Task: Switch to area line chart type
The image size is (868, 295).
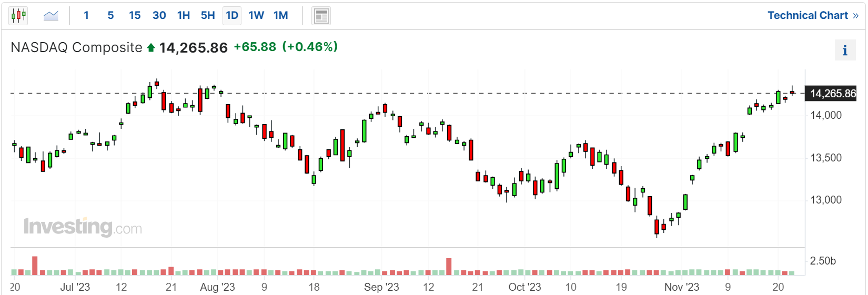Action: [x=51, y=15]
